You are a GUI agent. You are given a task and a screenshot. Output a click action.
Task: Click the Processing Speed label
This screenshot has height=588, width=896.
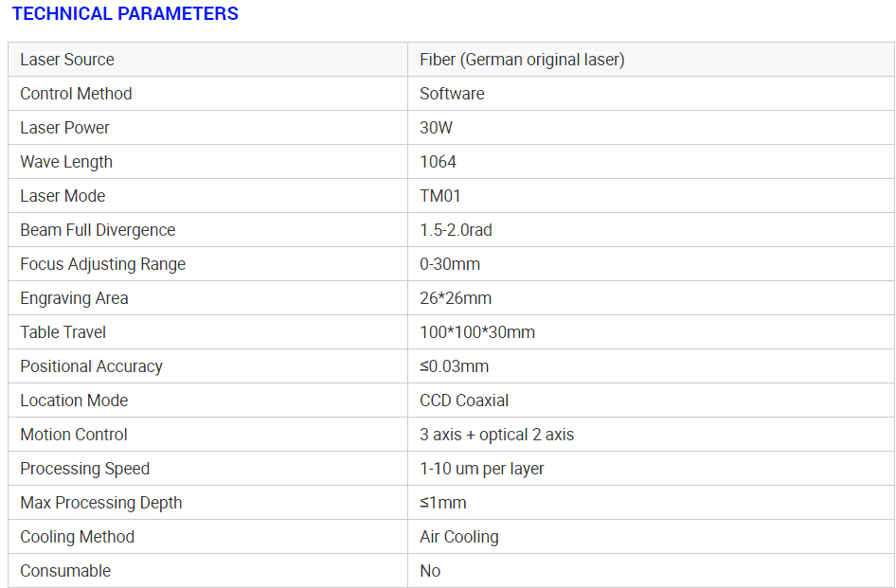pos(84,469)
